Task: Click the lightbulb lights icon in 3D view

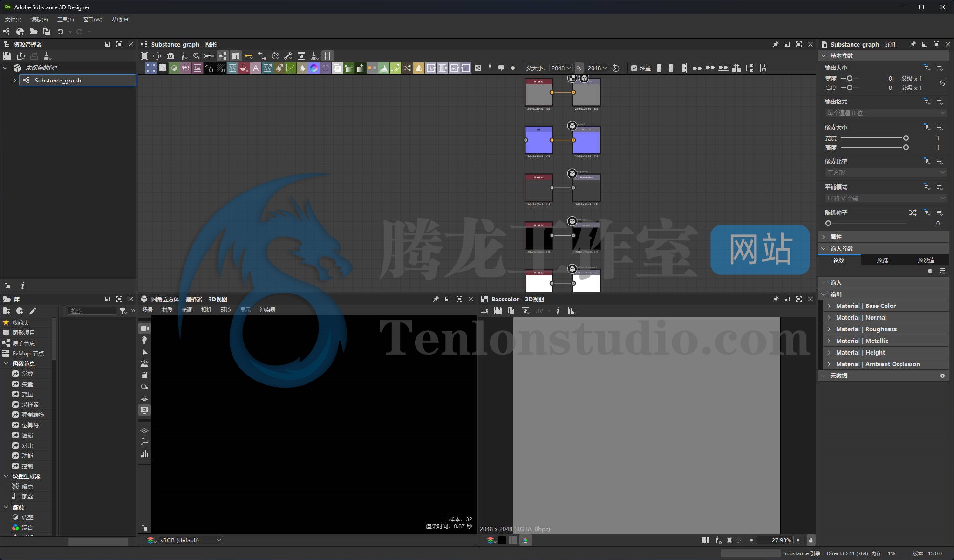Action: (x=144, y=340)
